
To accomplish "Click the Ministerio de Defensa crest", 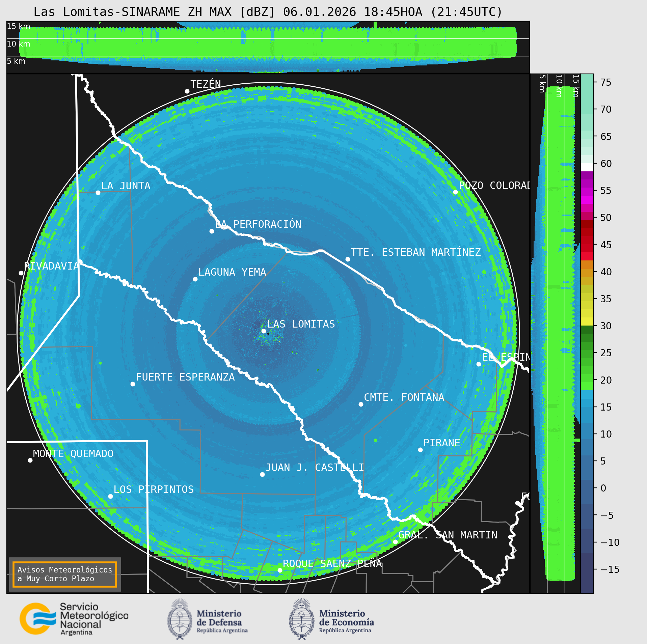I will pos(180,619).
